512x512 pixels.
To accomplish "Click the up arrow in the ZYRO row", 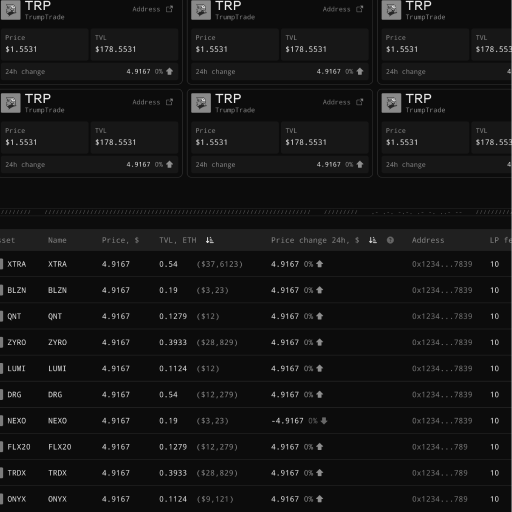I will [x=319, y=342].
